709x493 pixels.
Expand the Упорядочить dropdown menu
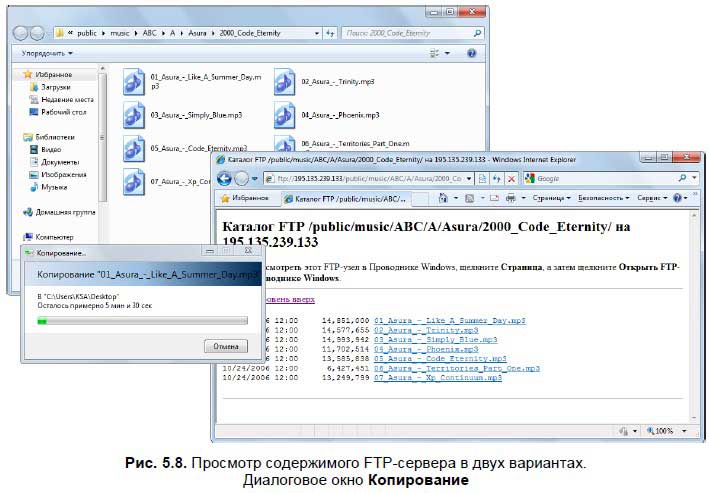(46, 53)
